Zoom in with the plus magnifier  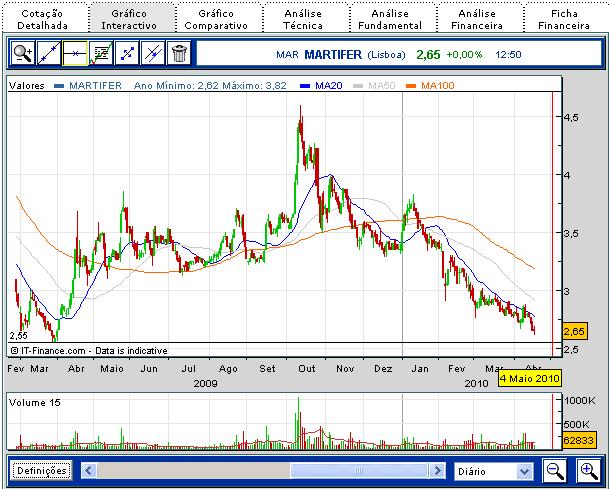click(588, 470)
